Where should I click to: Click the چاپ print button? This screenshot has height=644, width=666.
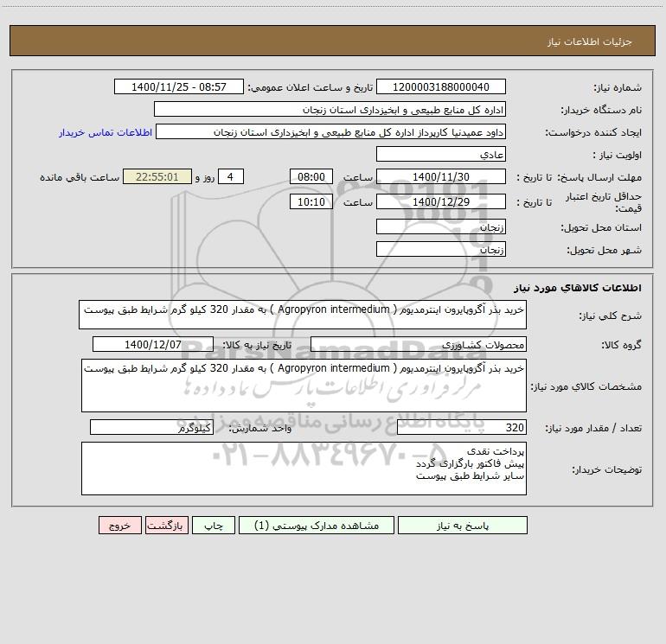coord(214,526)
